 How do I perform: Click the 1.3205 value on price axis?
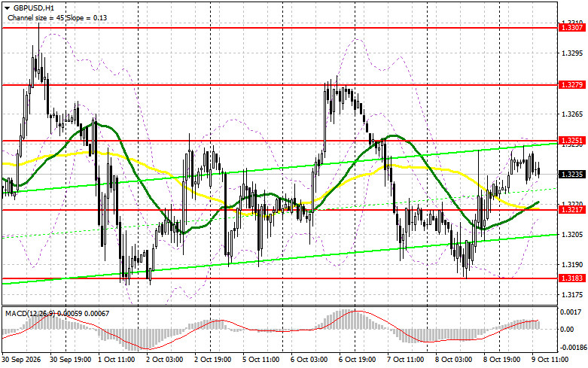pos(572,235)
